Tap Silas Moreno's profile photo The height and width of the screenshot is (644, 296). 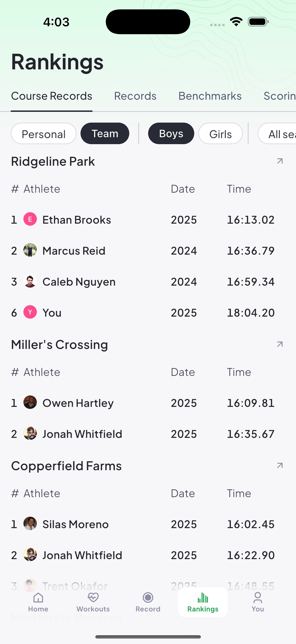pyautogui.click(x=30, y=523)
